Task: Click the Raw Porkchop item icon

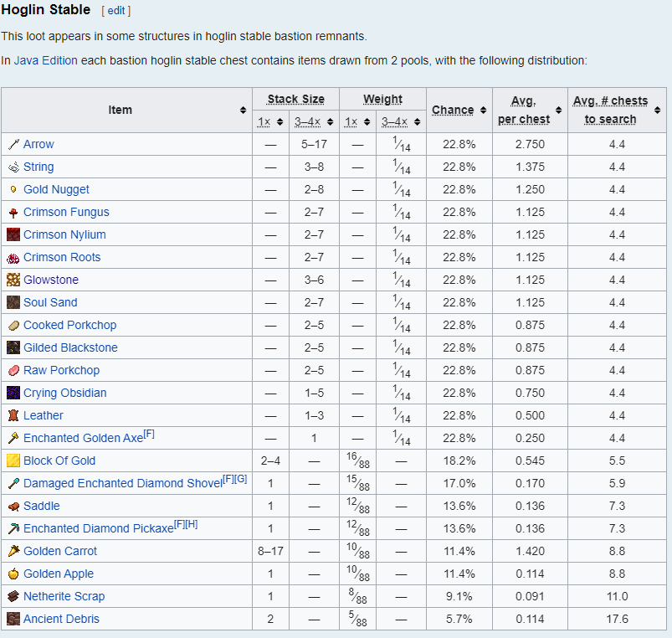Action: coord(13,371)
